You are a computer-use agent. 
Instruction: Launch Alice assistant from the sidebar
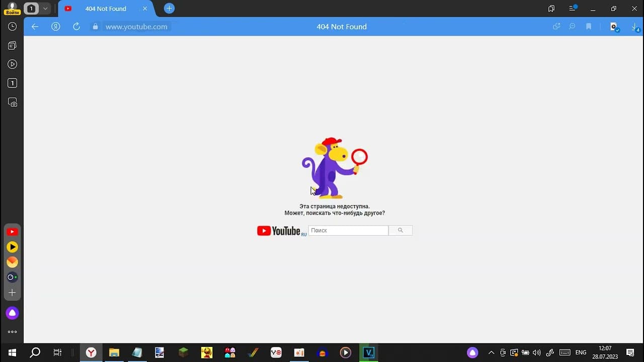point(12,313)
